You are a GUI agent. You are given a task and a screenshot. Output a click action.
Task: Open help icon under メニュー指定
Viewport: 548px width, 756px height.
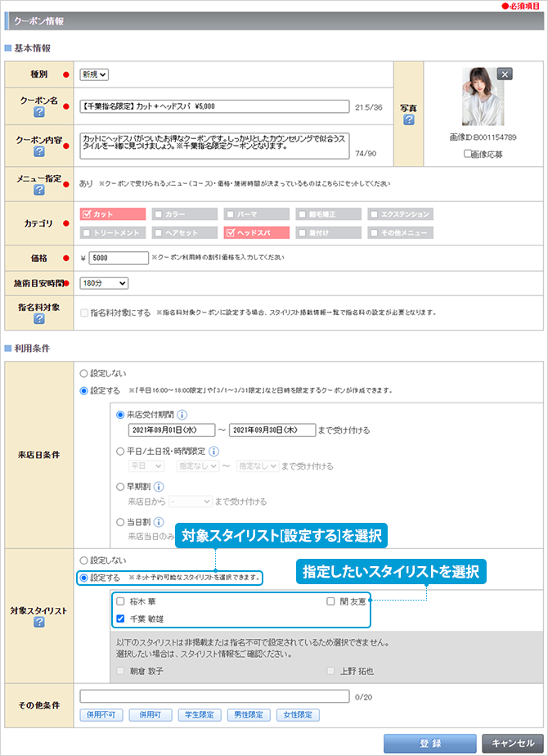[x=38, y=190]
